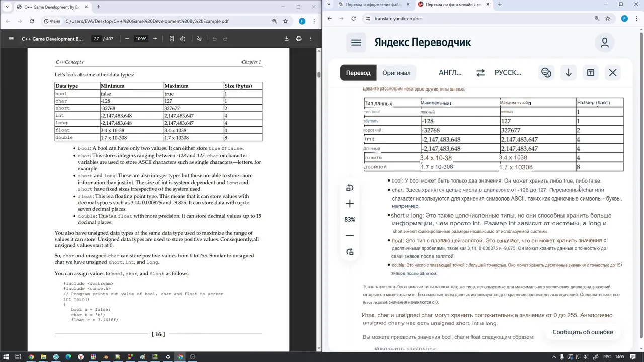
Task: Print the PDF document
Action: pos(299,39)
